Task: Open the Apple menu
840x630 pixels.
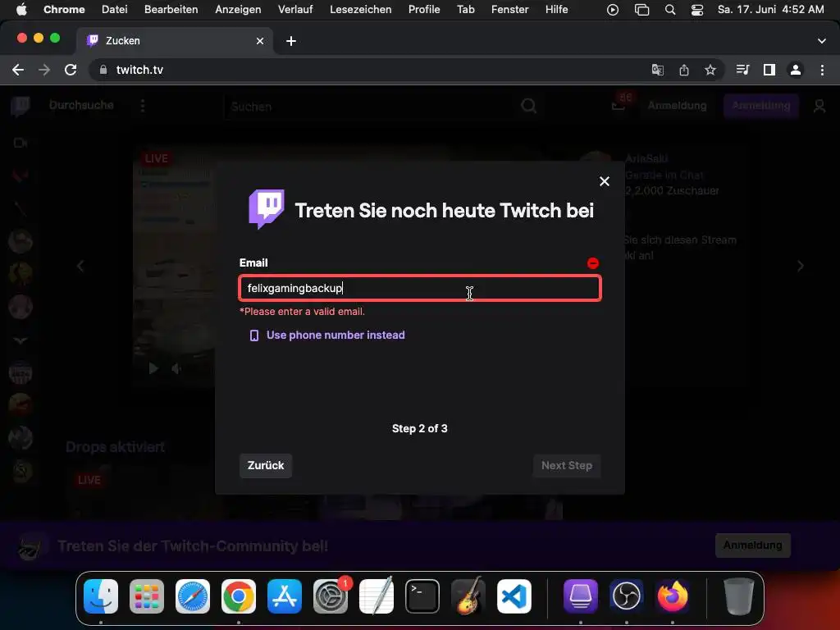Action: (x=21, y=9)
